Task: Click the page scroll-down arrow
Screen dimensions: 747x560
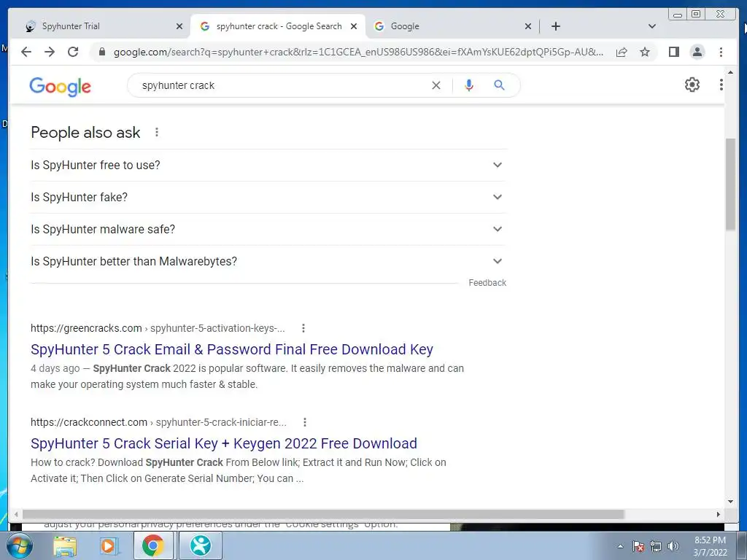Action: pyautogui.click(x=730, y=502)
